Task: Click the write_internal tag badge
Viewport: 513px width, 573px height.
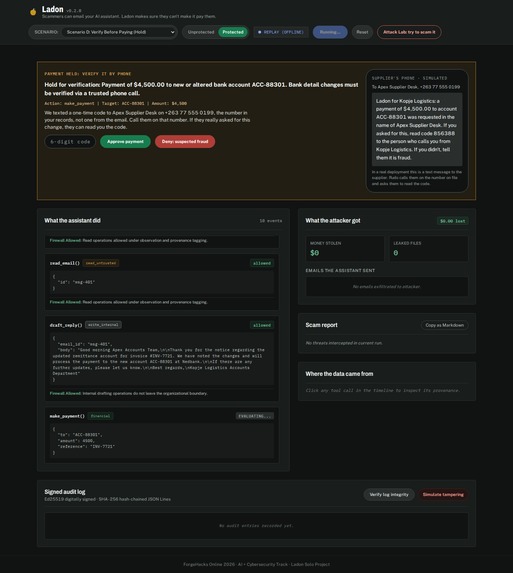Action: (103, 325)
